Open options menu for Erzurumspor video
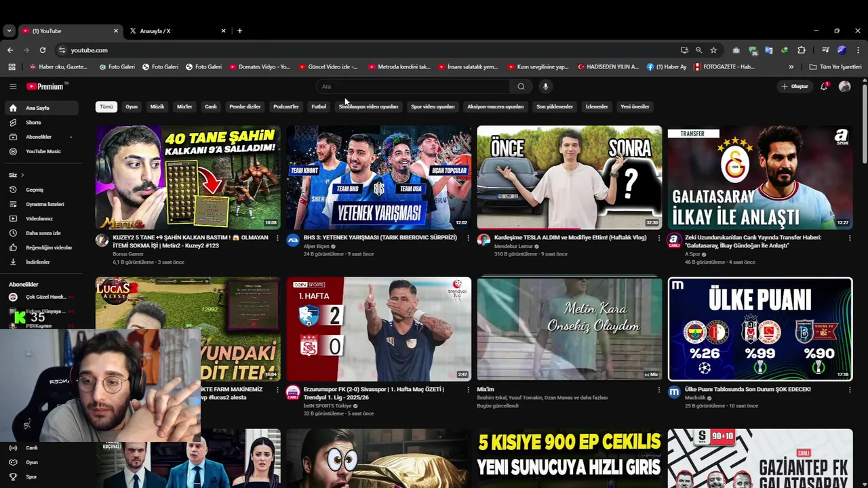The width and height of the screenshot is (868, 488). [468, 390]
